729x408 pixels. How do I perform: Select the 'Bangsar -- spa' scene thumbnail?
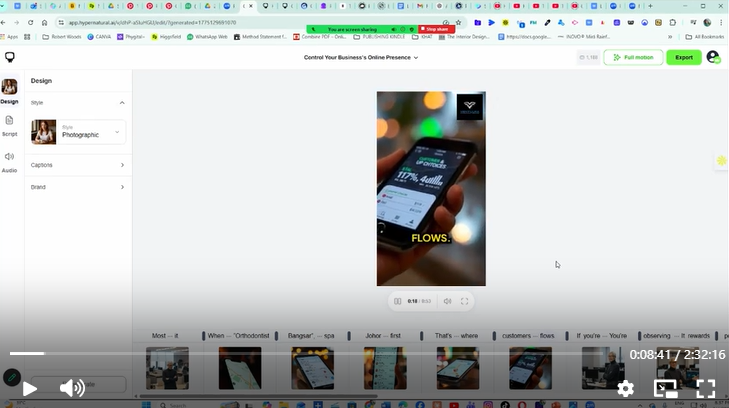[312, 368]
